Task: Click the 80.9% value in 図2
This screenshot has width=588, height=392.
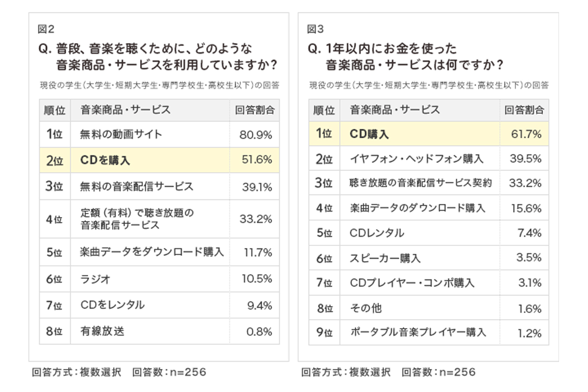Action: click(256, 135)
